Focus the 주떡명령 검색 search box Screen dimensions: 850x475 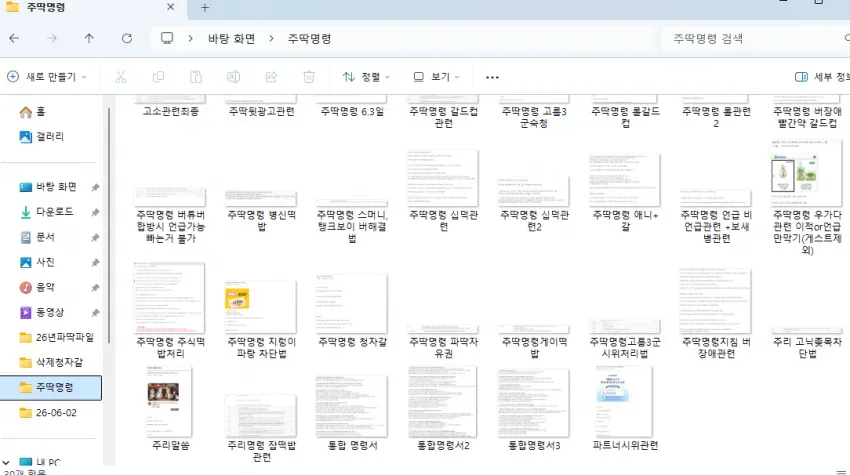coord(756,38)
